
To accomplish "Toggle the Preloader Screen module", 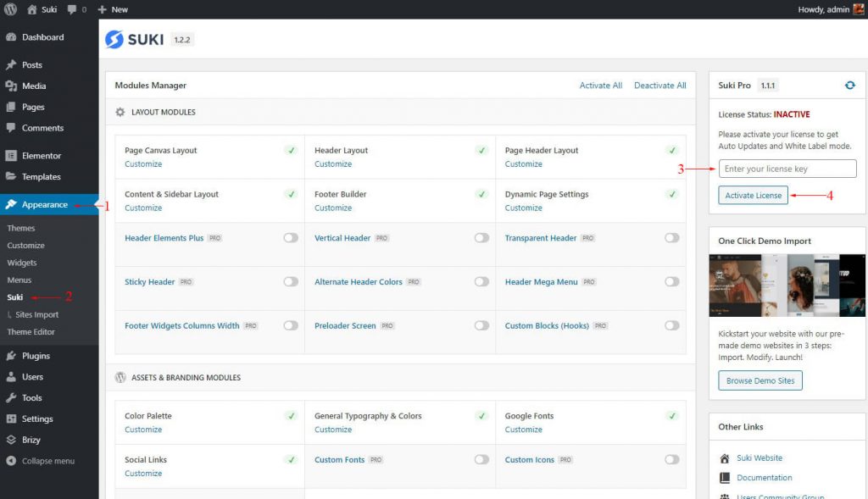I will [x=481, y=325].
